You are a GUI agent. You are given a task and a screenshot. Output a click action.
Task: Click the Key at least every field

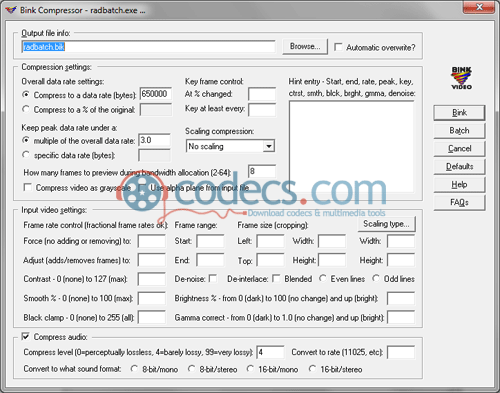(262, 109)
